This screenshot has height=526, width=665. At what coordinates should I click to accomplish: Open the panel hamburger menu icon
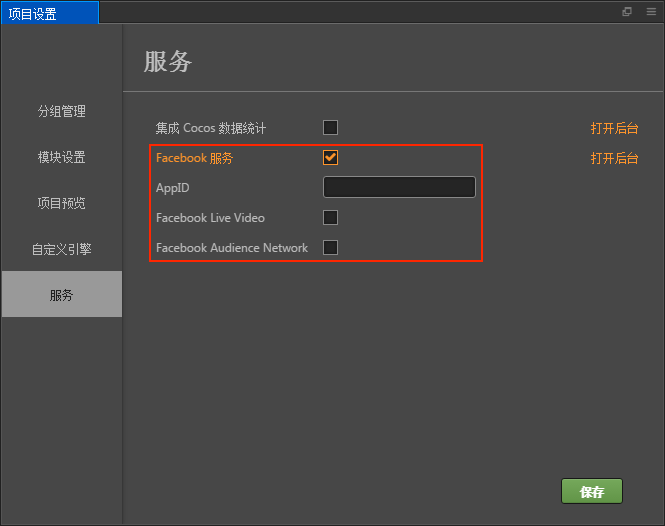coord(651,11)
